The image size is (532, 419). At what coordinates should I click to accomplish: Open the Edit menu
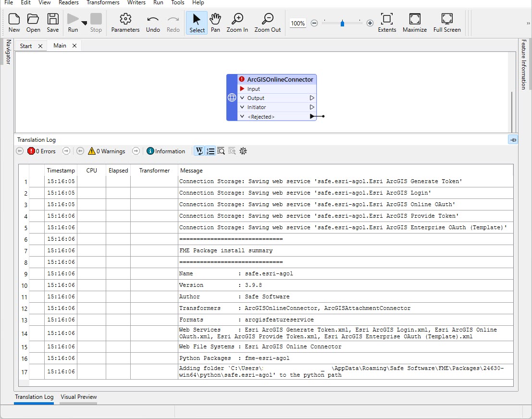pyautogui.click(x=26, y=3)
